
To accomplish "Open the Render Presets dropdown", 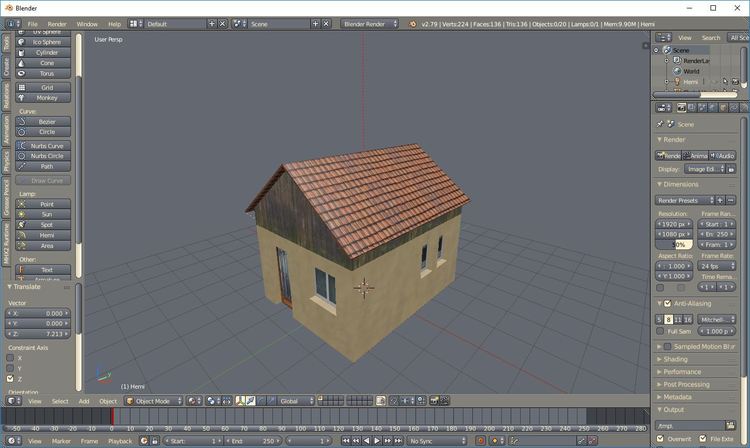I will point(685,200).
